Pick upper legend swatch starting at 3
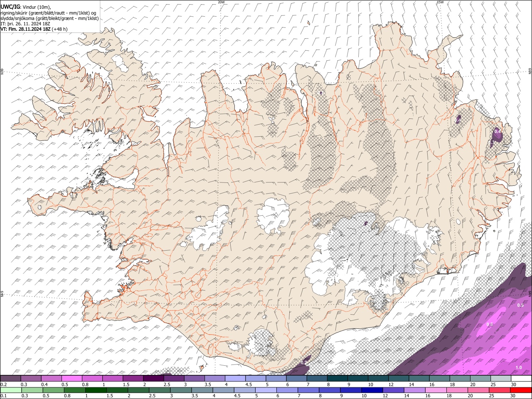Viewport: 532px width, 399px height. coord(194,378)
